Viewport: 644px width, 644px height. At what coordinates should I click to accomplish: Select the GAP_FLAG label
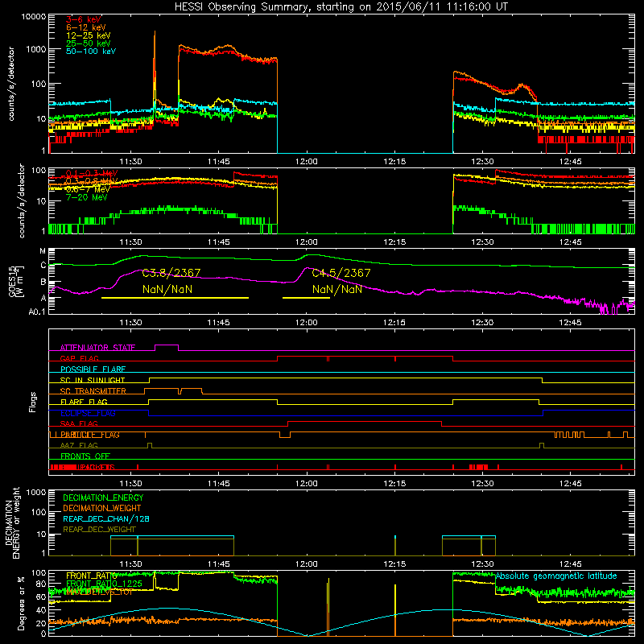click(x=79, y=358)
